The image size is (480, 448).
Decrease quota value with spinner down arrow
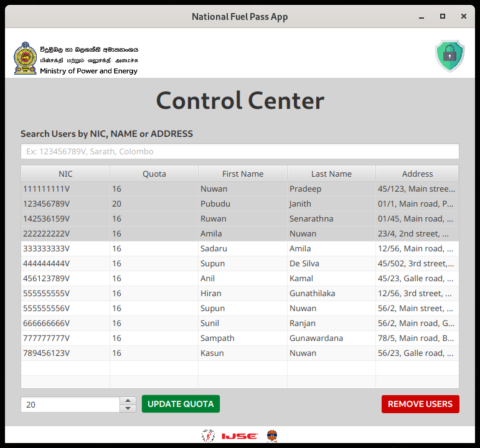click(128, 408)
